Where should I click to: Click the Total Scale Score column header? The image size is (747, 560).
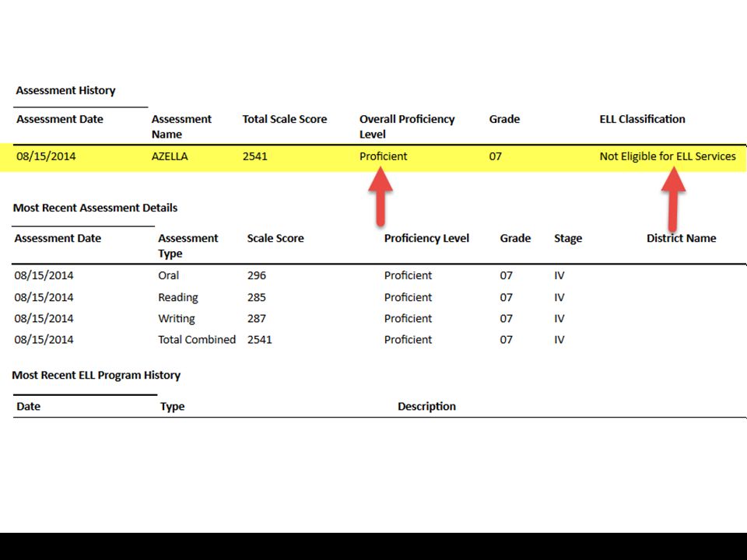tap(285, 119)
